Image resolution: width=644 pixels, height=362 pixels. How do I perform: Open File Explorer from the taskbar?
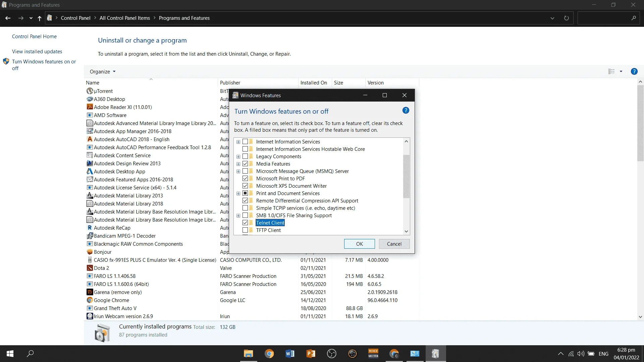point(248,354)
